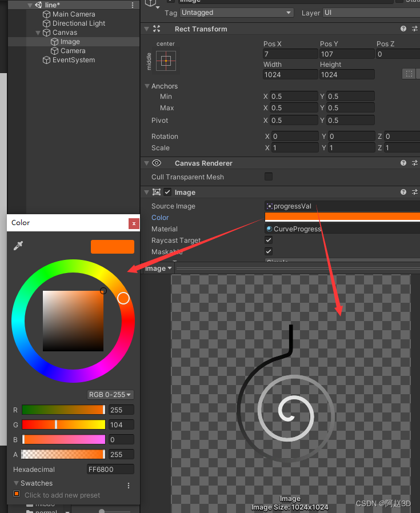
Task: Click the Canvas Renderer eye icon
Action: (x=157, y=163)
